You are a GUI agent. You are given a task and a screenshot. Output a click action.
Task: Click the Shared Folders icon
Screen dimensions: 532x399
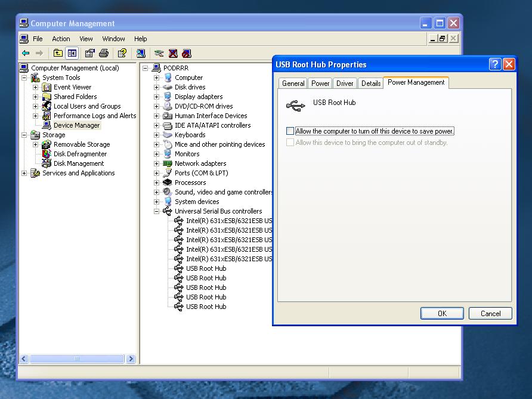point(47,97)
